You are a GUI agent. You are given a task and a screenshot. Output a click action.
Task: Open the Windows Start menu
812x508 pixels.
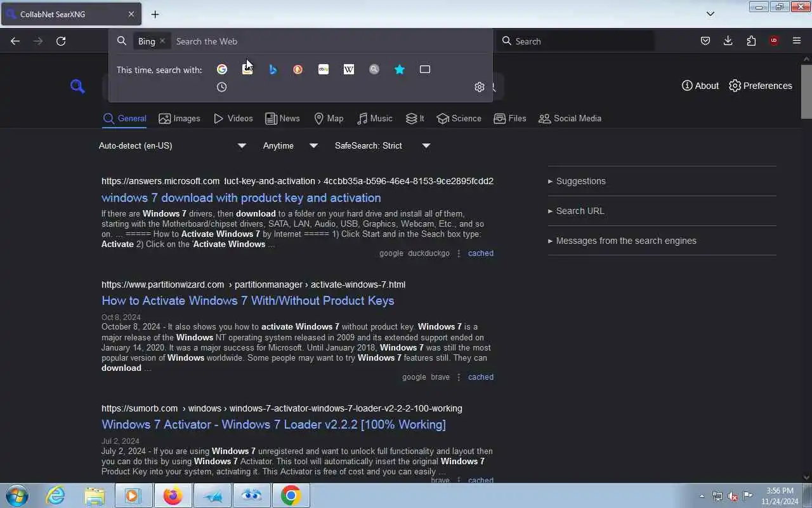17,495
